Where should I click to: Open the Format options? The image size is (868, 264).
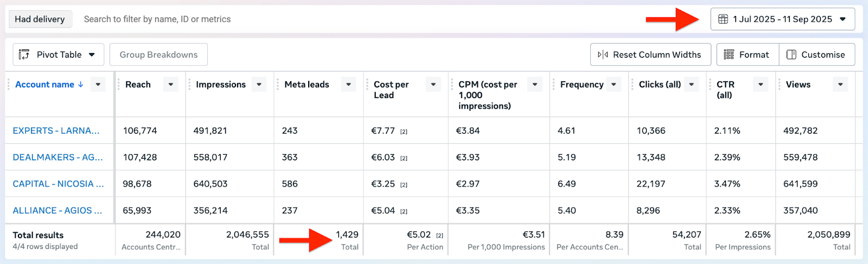point(748,55)
